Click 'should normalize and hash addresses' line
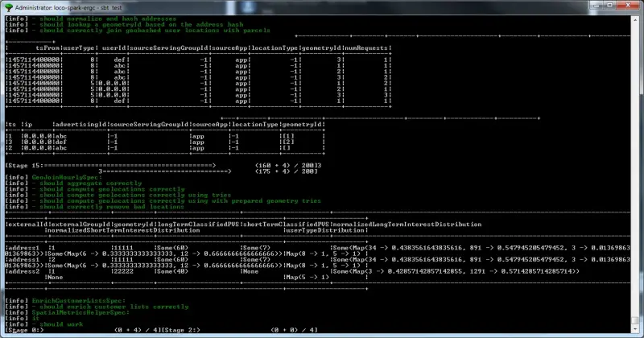 tap(108, 19)
